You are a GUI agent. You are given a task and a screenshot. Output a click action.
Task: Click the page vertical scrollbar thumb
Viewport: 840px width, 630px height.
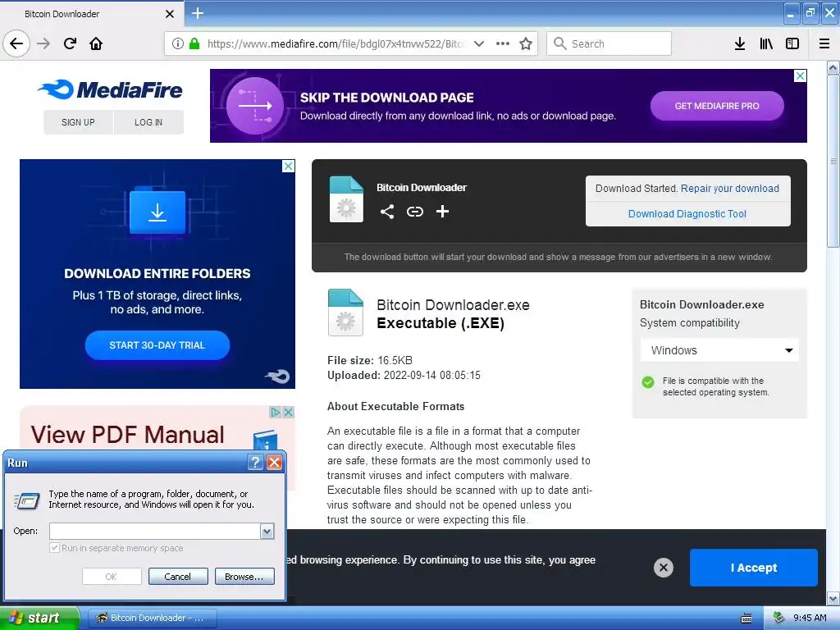pyautogui.click(x=833, y=161)
